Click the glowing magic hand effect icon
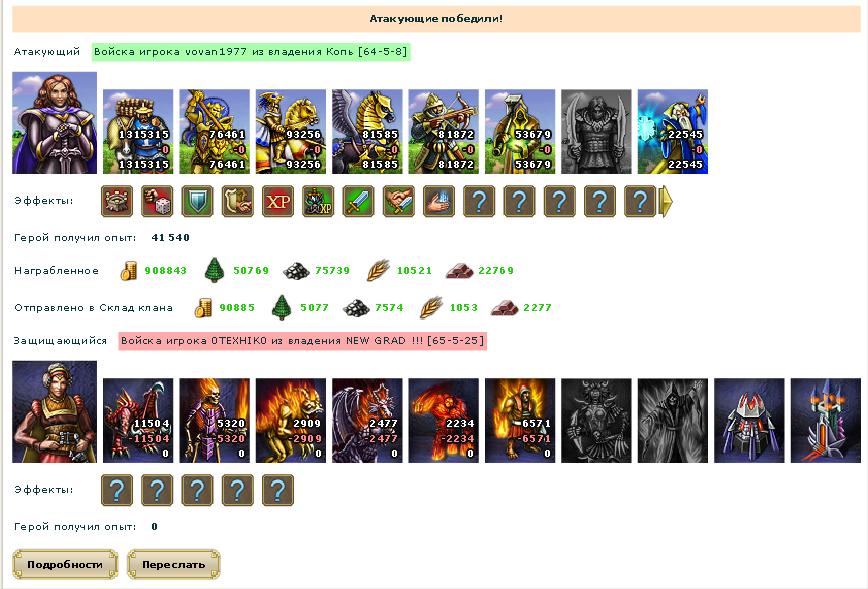The image size is (868, 589). [x=438, y=201]
